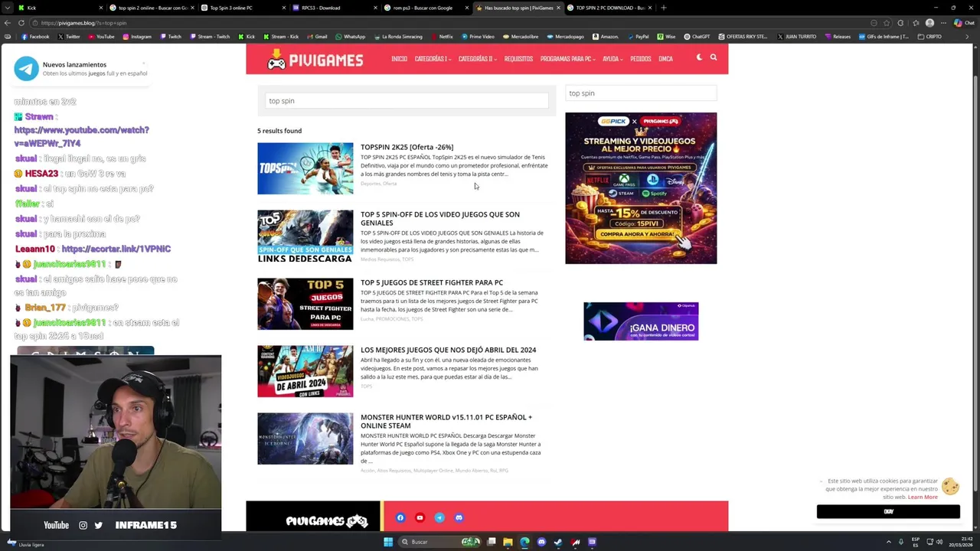Open the Windows Start menu

(388, 542)
